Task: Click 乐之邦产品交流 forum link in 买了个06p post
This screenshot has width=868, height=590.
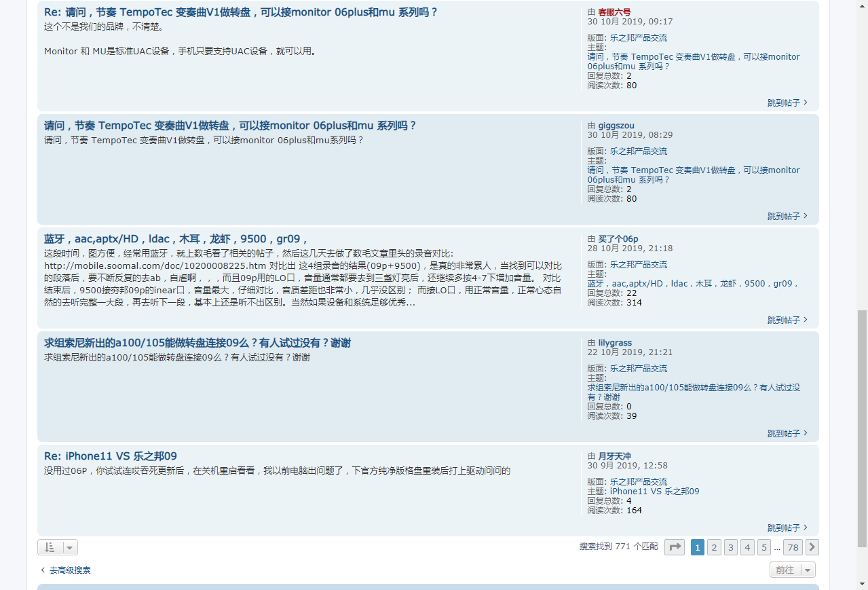Action: point(638,265)
